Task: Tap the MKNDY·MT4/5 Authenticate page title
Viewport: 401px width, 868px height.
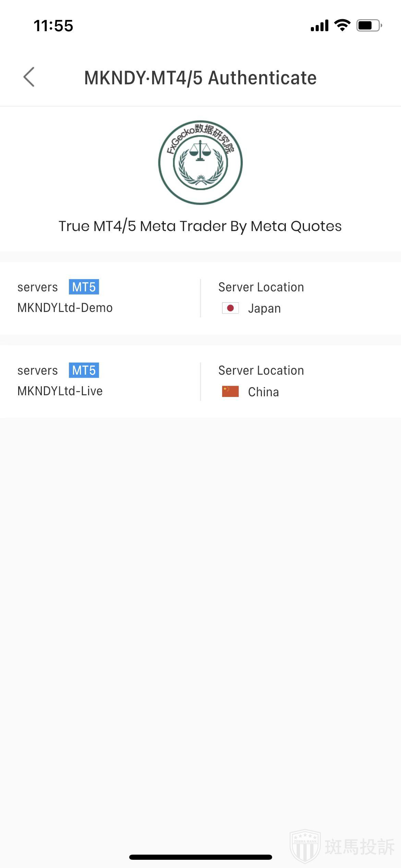Action: 200,78
